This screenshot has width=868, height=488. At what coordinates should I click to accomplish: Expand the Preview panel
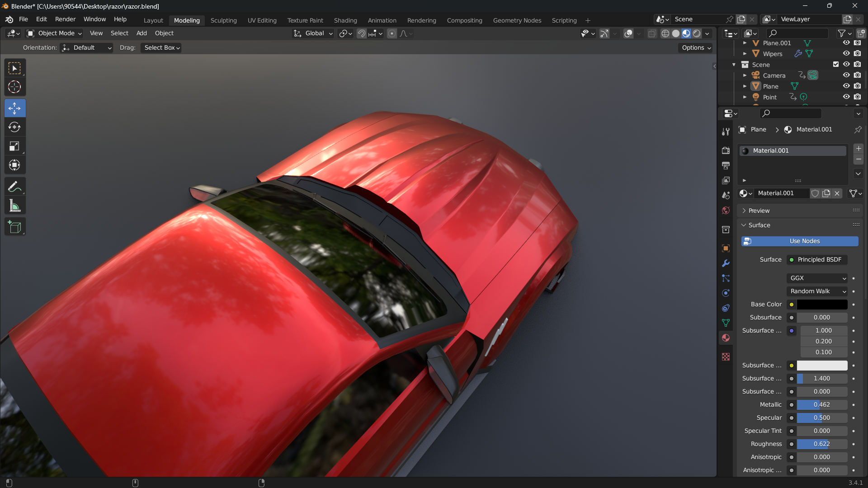tap(759, 211)
